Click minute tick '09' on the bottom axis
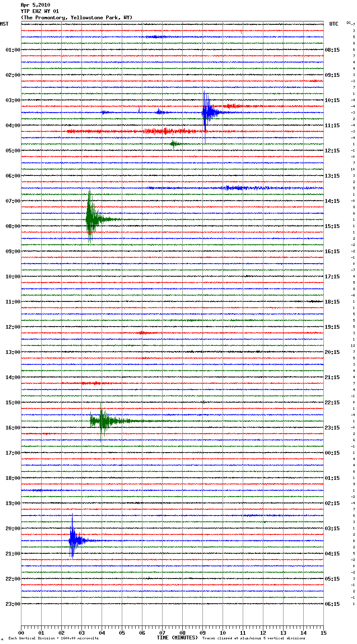The image size is (357, 644). pos(202,633)
